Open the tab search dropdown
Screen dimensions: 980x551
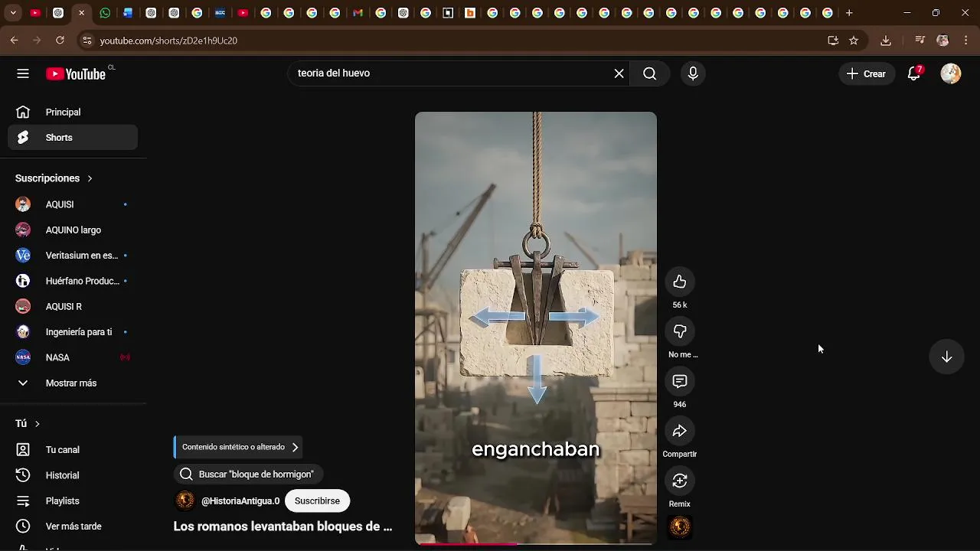pos(12,13)
